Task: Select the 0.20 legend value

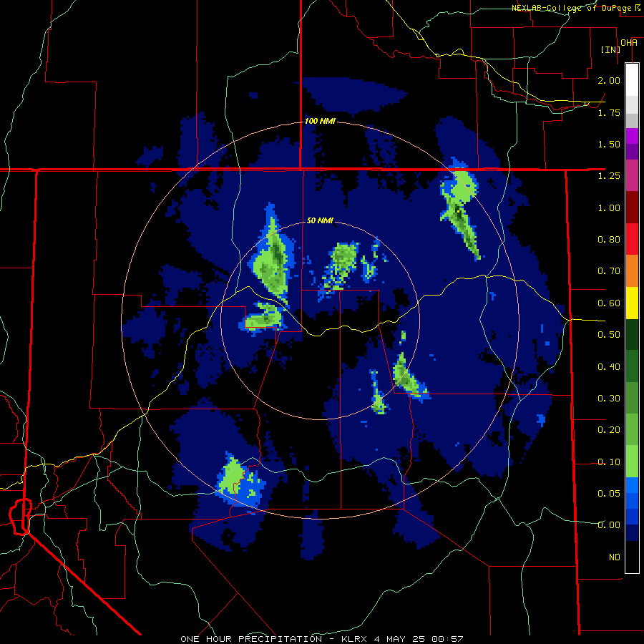Action: pyautogui.click(x=609, y=430)
